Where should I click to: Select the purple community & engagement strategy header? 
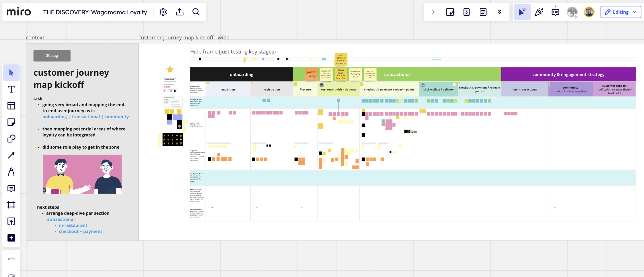[x=568, y=75]
